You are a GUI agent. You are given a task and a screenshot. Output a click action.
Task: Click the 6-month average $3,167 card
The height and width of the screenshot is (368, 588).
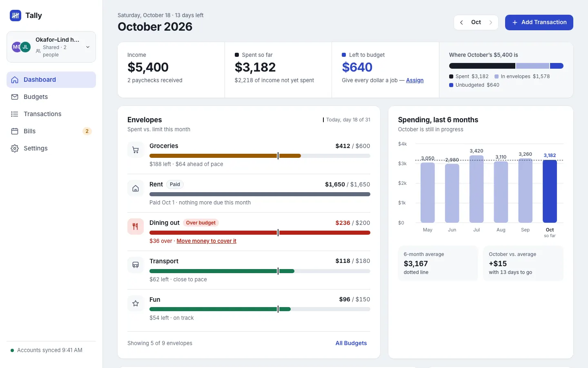[x=438, y=263]
